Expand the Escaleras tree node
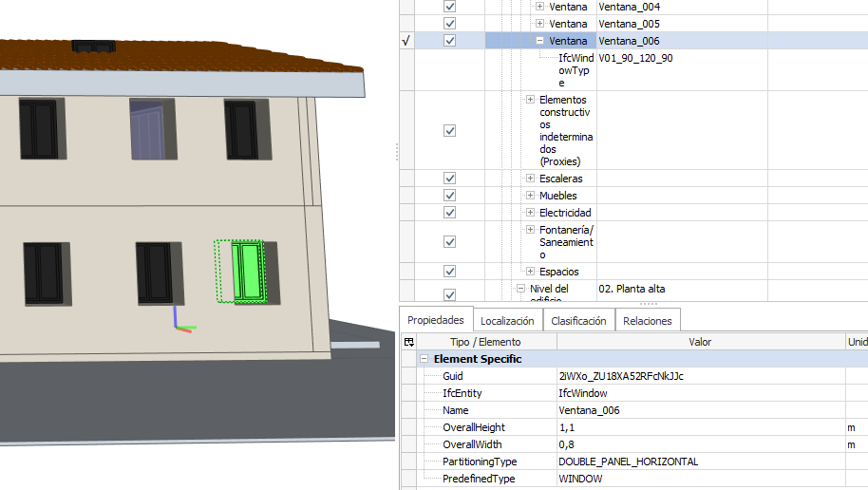Screen dimensions: 868x490 click(x=531, y=179)
